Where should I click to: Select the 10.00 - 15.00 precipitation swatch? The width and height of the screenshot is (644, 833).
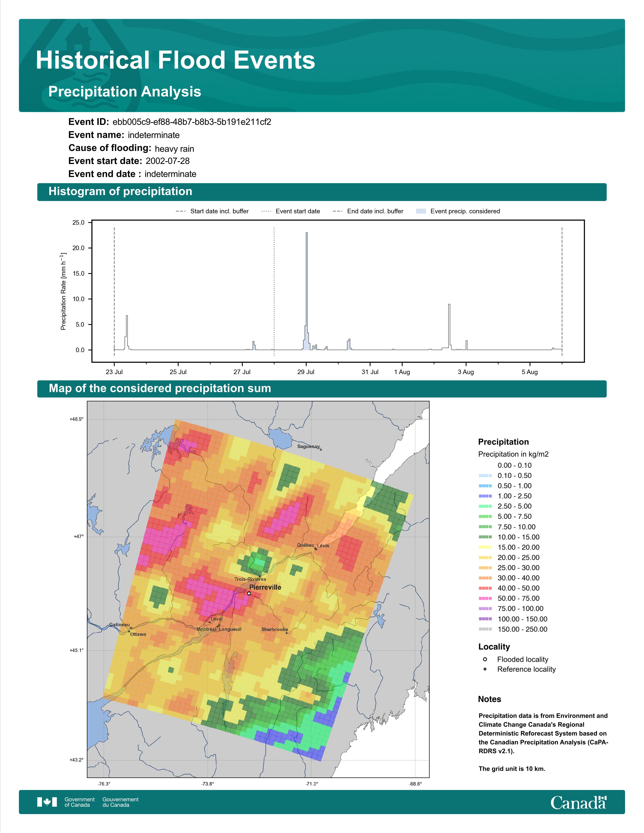[x=485, y=537]
